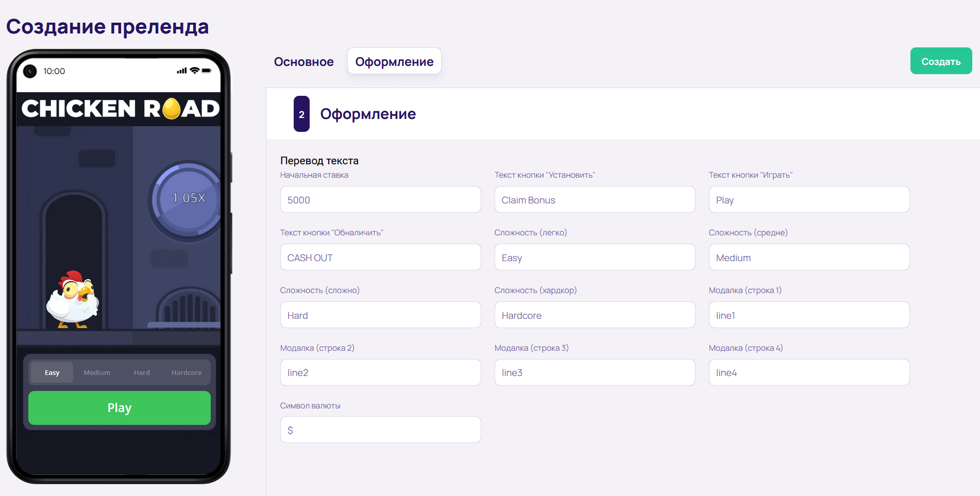Select Easy difficulty in the preview
The width and height of the screenshot is (980, 496).
coord(52,372)
